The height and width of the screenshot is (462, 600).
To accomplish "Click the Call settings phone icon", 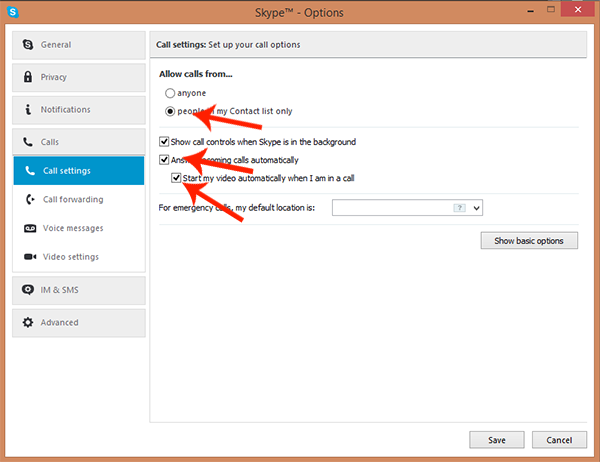I will (30, 170).
